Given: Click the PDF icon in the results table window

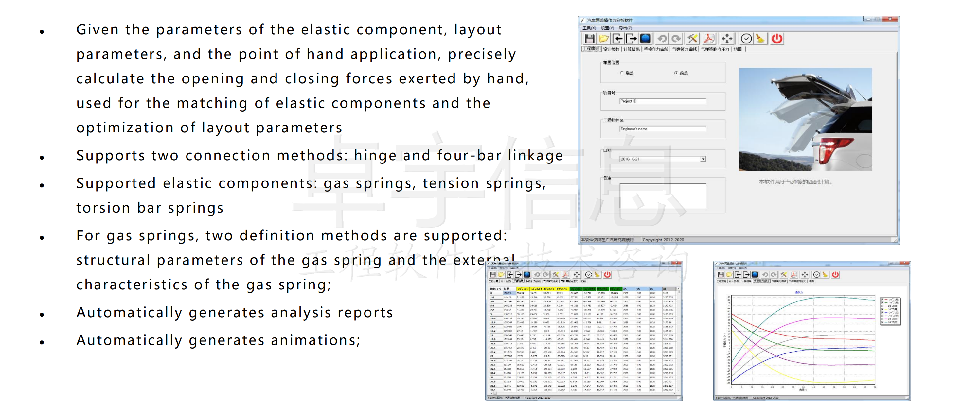Looking at the screenshot, I should tap(566, 275).
